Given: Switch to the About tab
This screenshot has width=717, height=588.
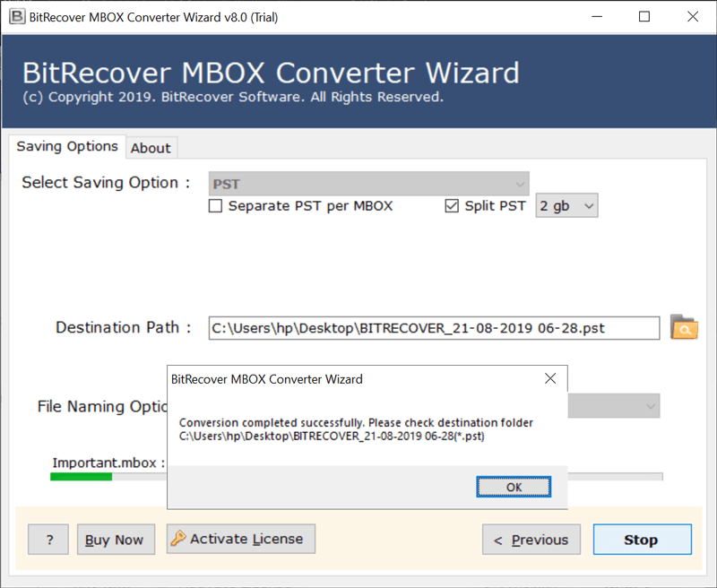Looking at the screenshot, I should [x=151, y=148].
